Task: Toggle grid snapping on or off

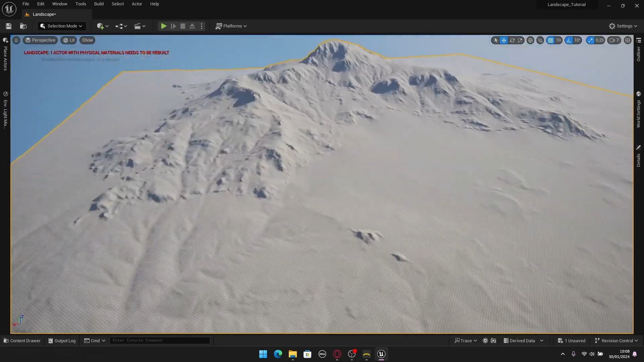Action: 550,40
